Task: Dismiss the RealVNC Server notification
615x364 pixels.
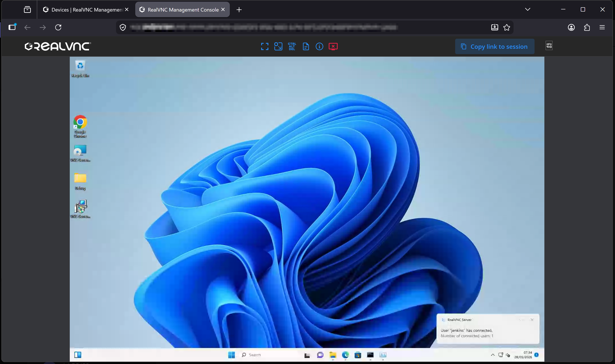Action: click(532, 320)
